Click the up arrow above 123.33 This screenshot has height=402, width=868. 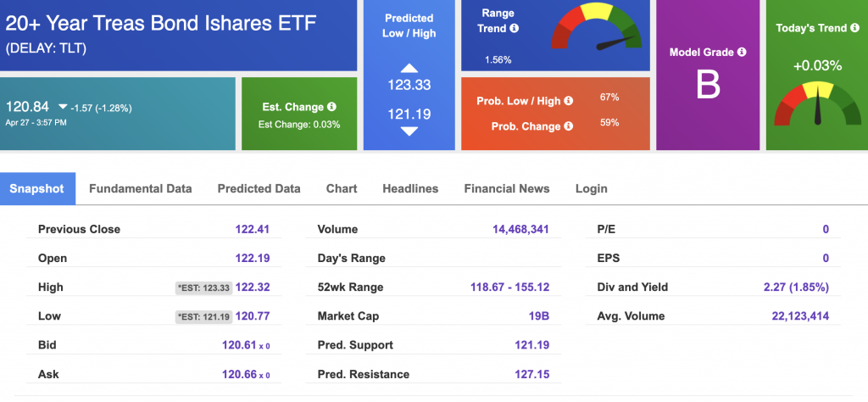(x=409, y=68)
